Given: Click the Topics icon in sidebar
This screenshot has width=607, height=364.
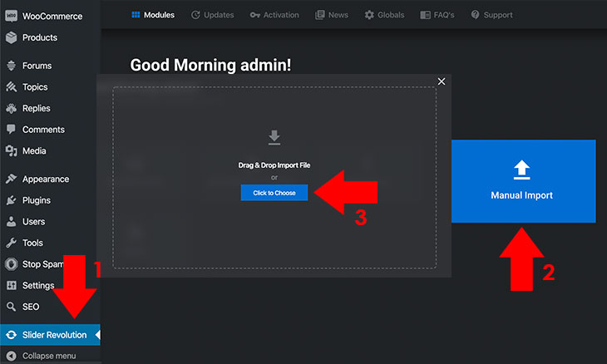Looking at the screenshot, I should click(12, 87).
